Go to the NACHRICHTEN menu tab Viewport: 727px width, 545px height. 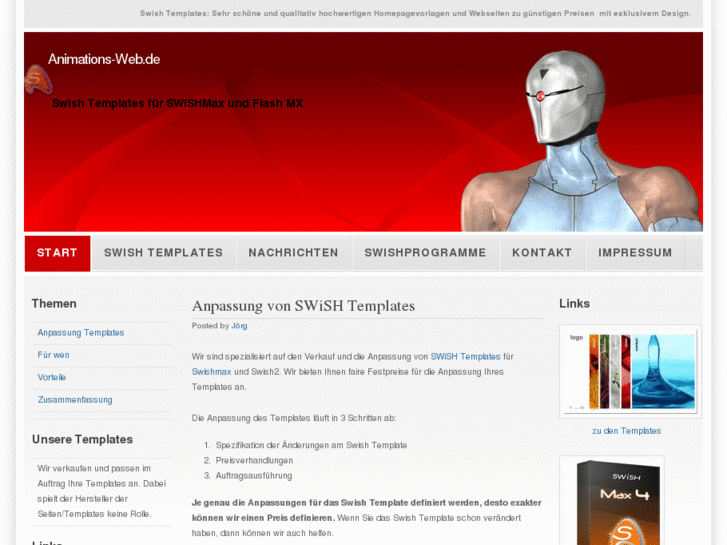click(x=293, y=253)
